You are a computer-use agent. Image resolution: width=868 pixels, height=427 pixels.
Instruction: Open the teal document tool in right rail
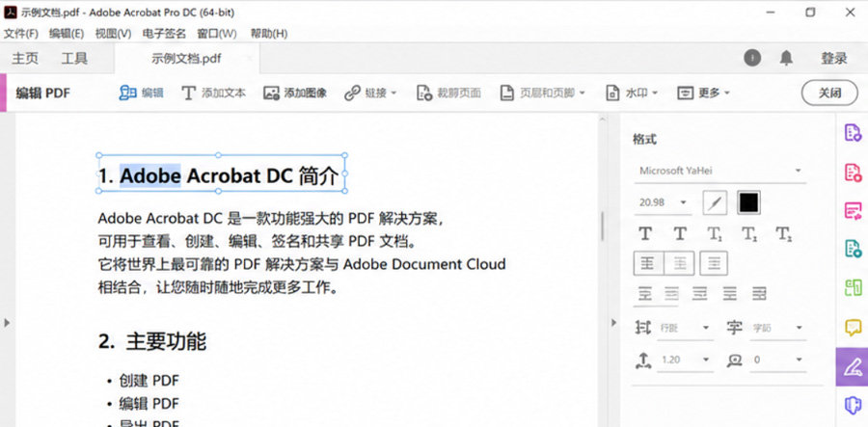click(x=853, y=249)
